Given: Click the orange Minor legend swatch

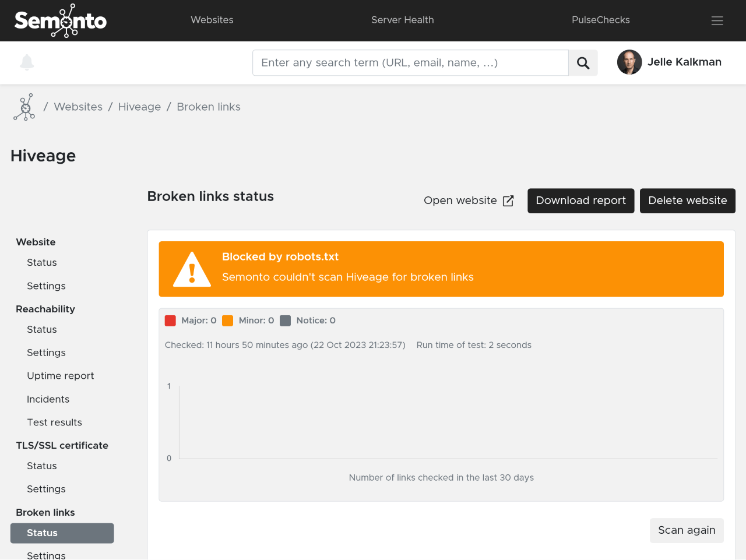Looking at the screenshot, I should point(228,320).
